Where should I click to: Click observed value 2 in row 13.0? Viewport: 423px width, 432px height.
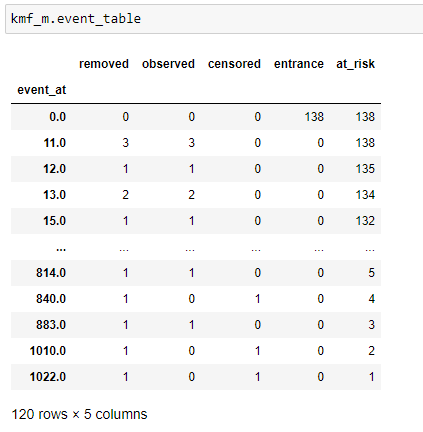[191, 195]
